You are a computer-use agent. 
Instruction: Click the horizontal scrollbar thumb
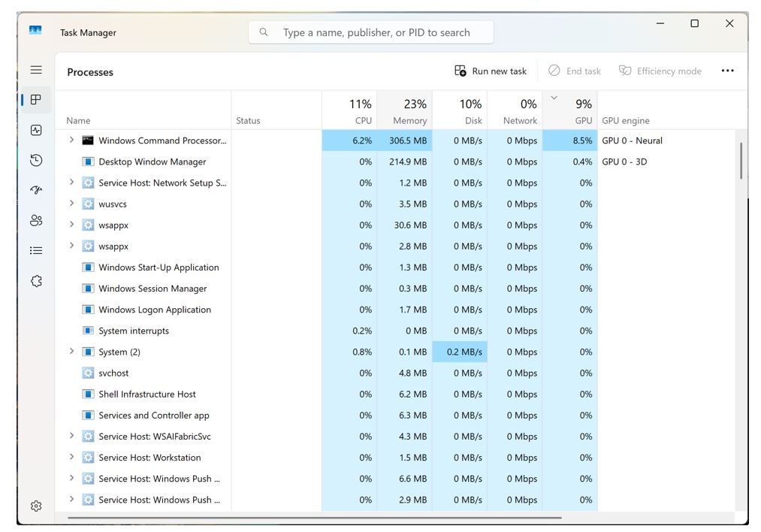pos(315,518)
